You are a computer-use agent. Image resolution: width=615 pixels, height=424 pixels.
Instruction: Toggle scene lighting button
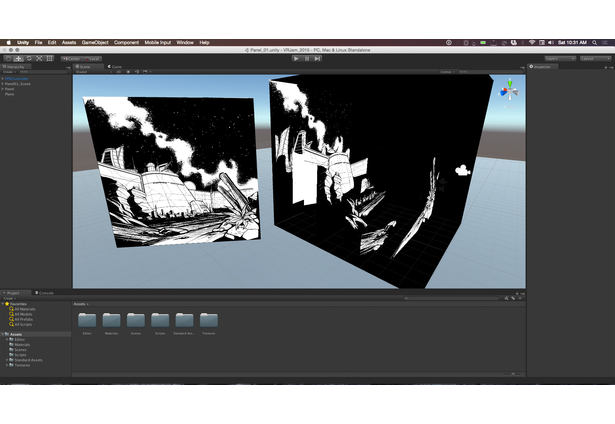(x=128, y=72)
